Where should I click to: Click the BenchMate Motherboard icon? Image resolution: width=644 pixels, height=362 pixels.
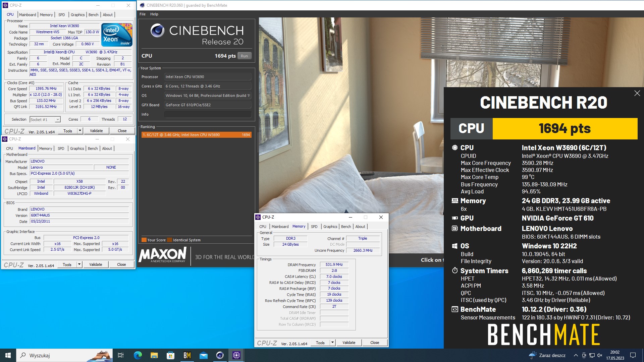point(454,229)
